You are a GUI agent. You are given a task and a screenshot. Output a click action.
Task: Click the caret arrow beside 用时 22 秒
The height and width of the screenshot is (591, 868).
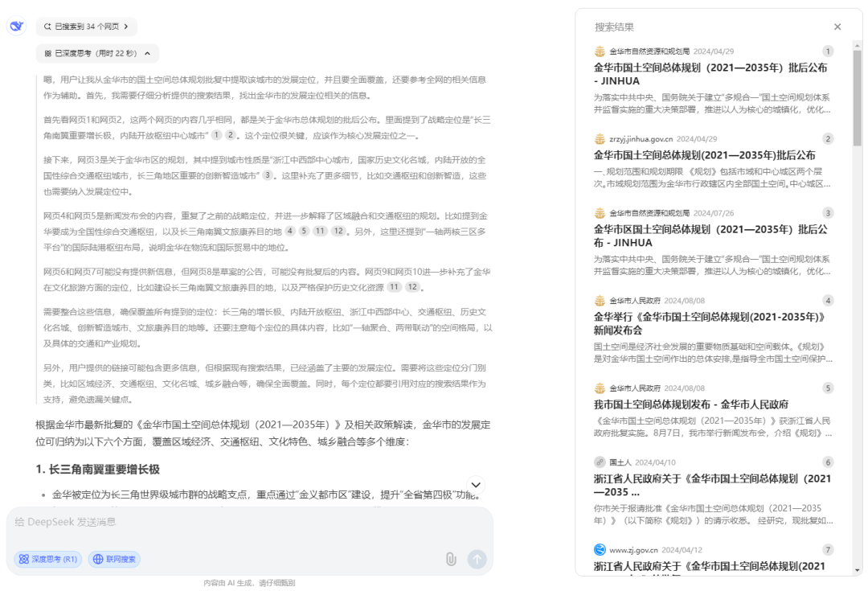tap(147, 53)
